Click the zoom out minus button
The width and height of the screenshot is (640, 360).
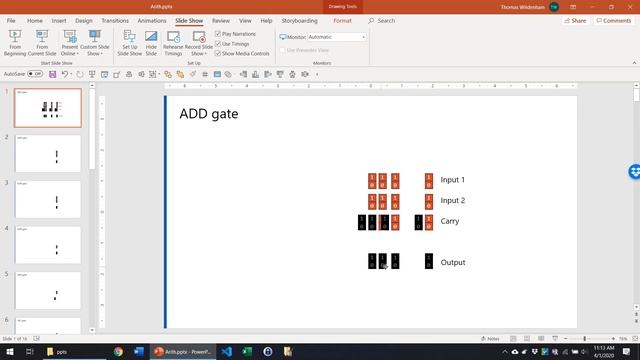pos(566,338)
